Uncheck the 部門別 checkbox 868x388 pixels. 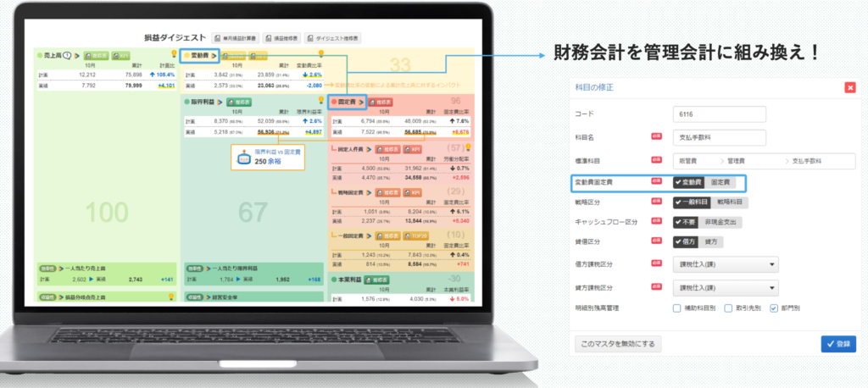coord(773,308)
